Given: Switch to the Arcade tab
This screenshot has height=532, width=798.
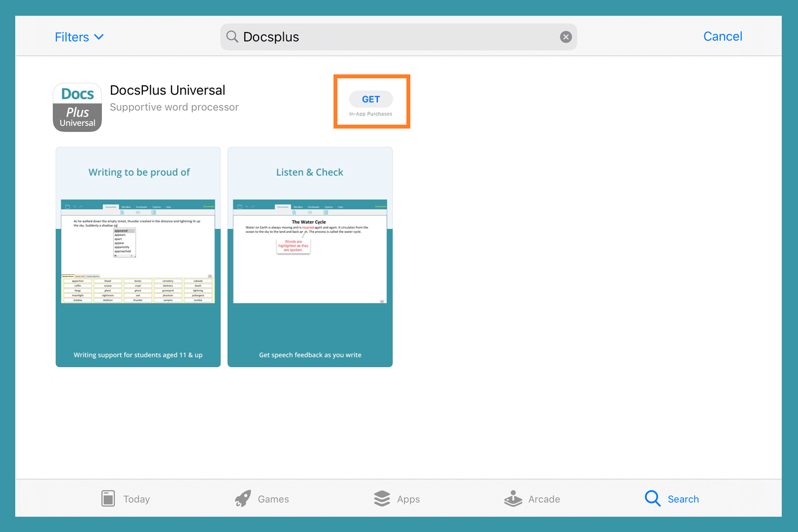Looking at the screenshot, I should (x=532, y=499).
